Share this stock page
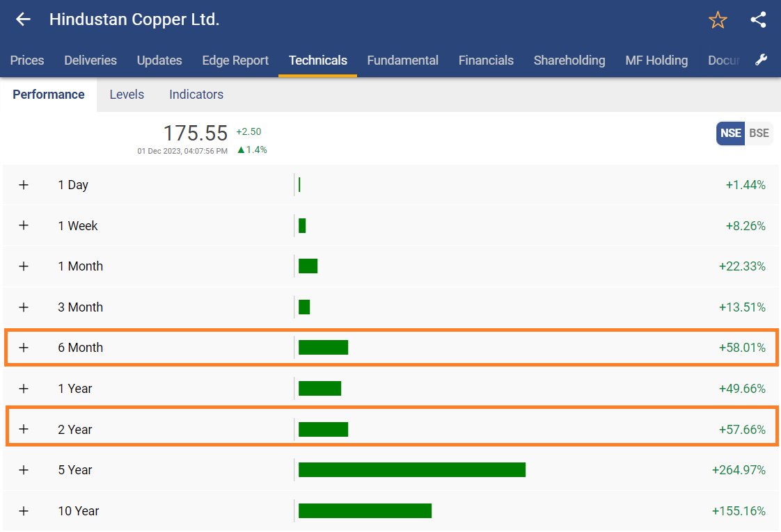Image resolution: width=781 pixels, height=532 pixels. [758, 20]
